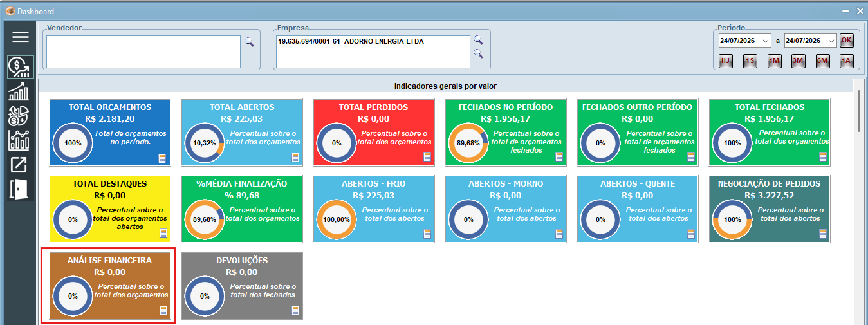868x325 pixels.
Task: Open details list icon on ABERTOS - QUENTE card
Action: (691, 234)
